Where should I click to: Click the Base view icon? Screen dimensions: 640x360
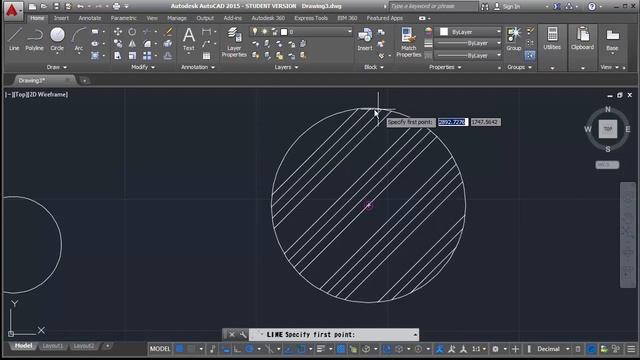point(612,40)
